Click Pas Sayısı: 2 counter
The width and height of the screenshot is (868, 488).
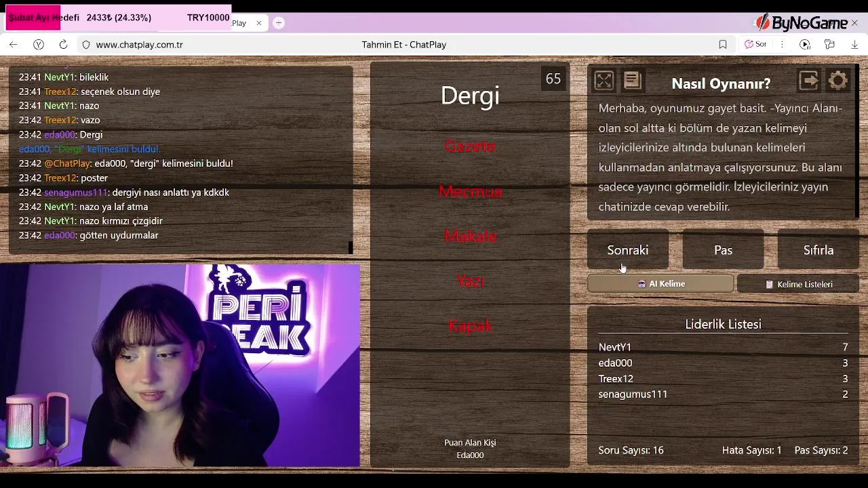(x=821, y=450)
